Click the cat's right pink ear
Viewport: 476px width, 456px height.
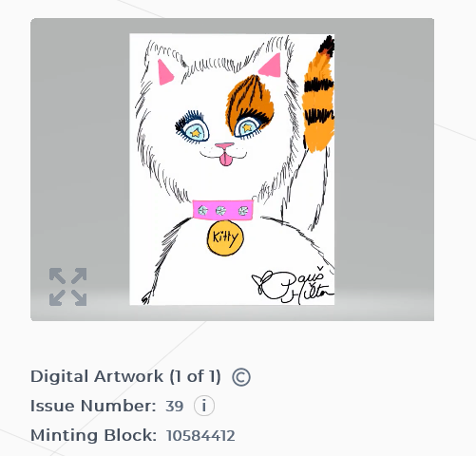click(x=271, y=66)
